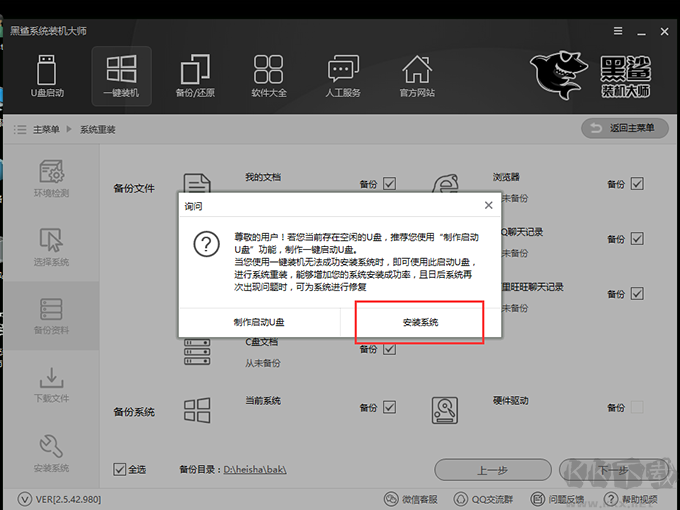
Task: Minimize the 黑鲨装机大师 window
Action: click(641, 32)
